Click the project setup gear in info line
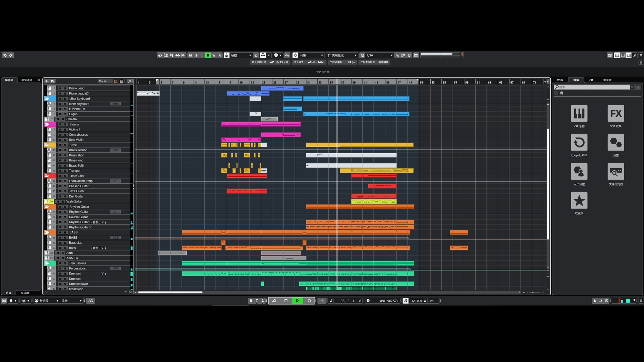 [641, 62]
